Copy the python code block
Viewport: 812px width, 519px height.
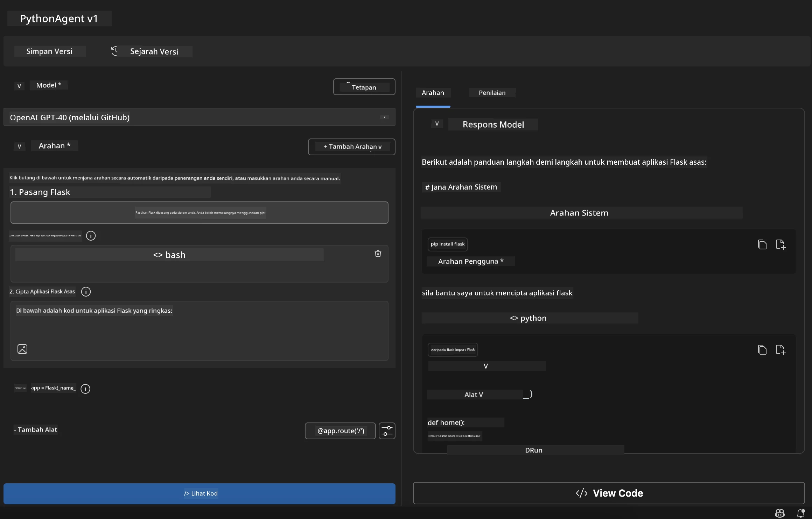click(x=762, y=350)
